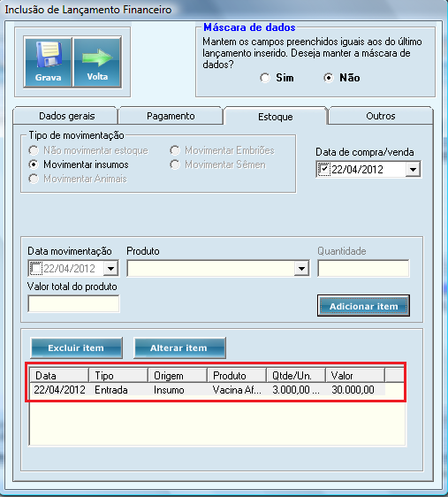
Task: Select the Sim radio option
Action: [x=265, y=78]
